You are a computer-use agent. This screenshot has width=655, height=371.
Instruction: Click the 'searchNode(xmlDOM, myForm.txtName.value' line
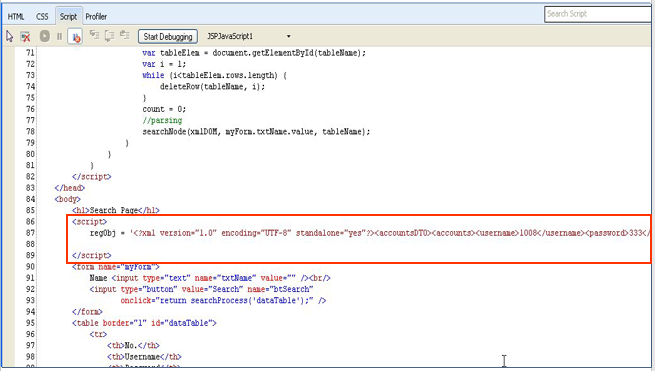click(x=256, y=132)
